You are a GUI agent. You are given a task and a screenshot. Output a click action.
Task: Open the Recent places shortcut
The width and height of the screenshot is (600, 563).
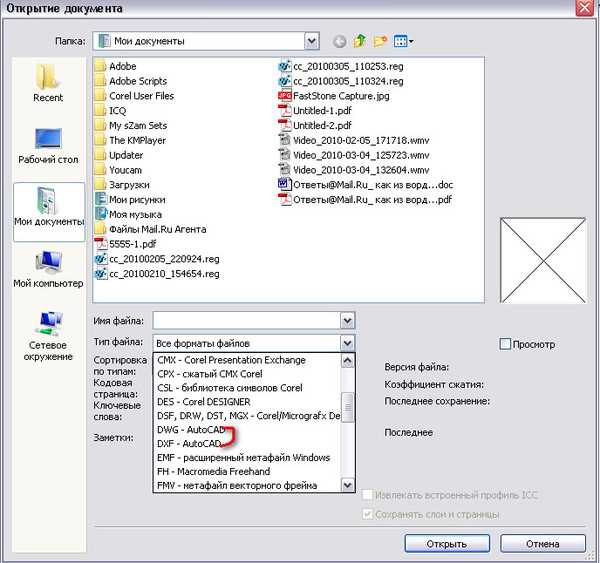coord(48,83)
